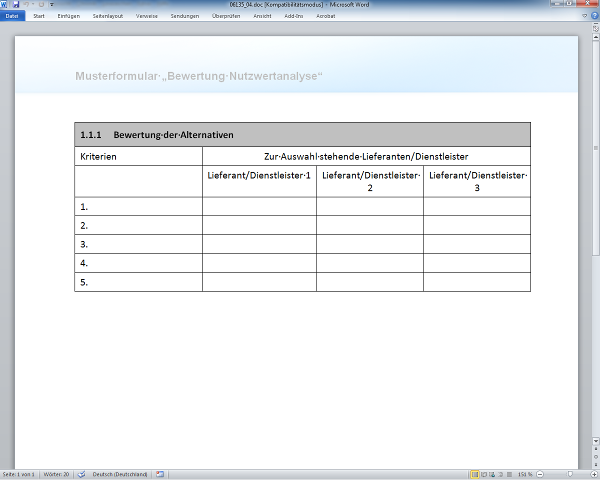Click the 151 % zoom level button
This screenshot has width=600, height=480.
tap(524, 474)
